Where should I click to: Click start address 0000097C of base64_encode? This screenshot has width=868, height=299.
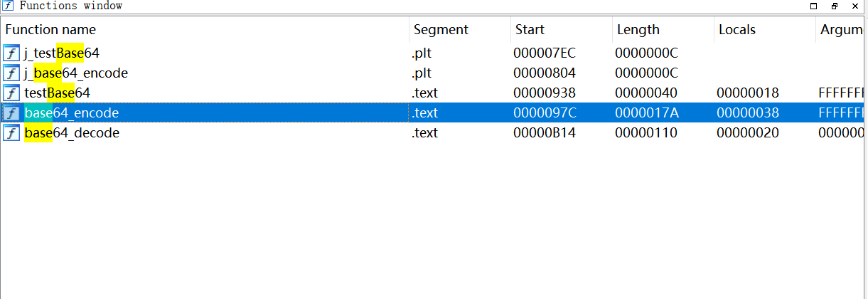542,112
